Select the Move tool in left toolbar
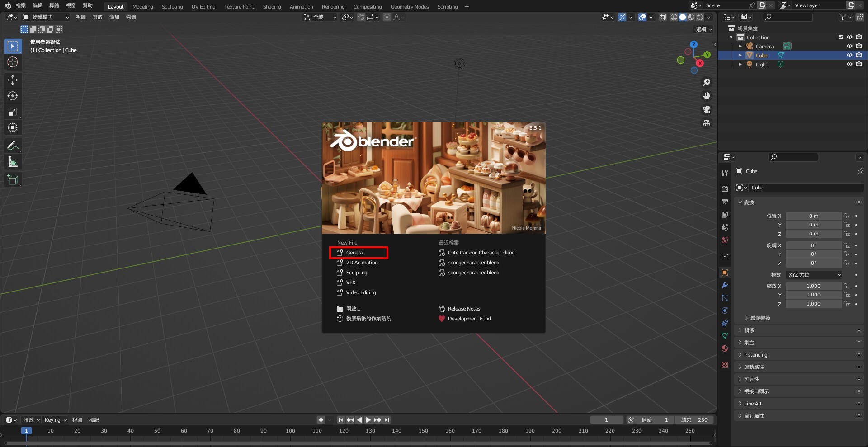The height and width of the screenshot is (447, 868). (13, 80)
